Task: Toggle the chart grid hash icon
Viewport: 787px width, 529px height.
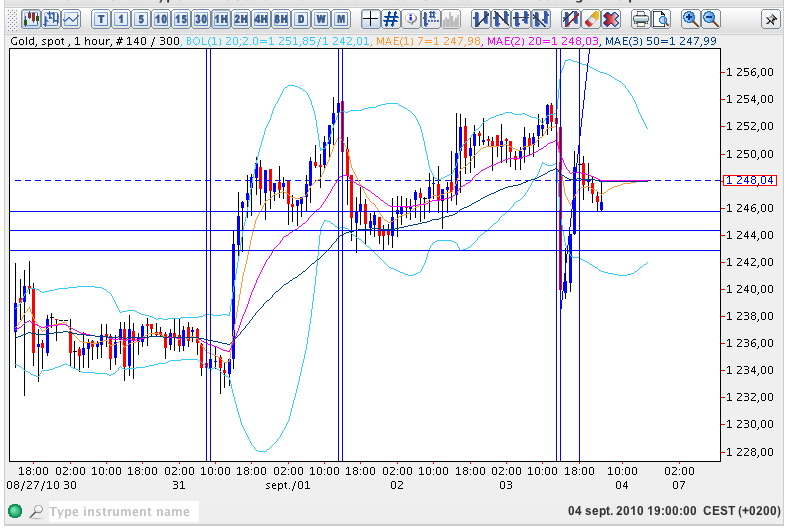Action: pos(391,19)
